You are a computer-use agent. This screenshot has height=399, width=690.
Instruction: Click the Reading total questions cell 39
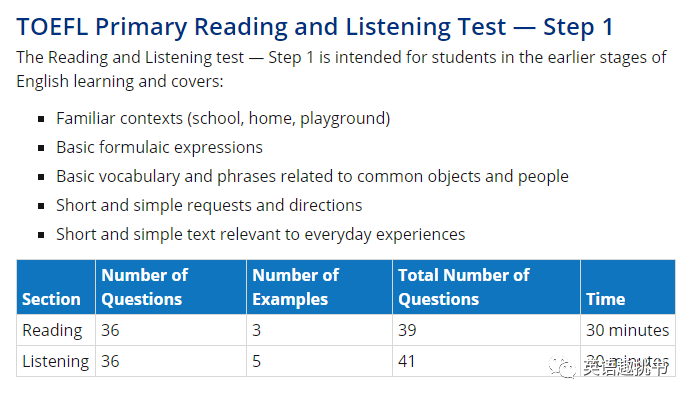pos(486,330)
